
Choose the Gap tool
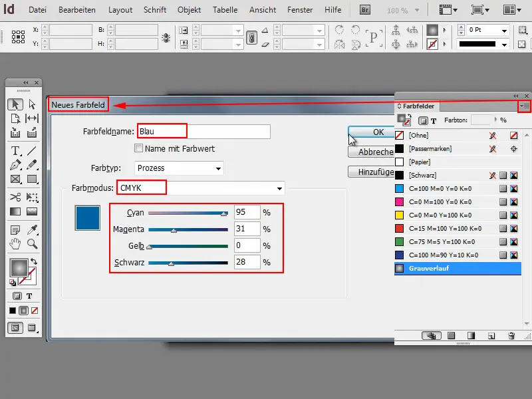(x=32, y=118)
